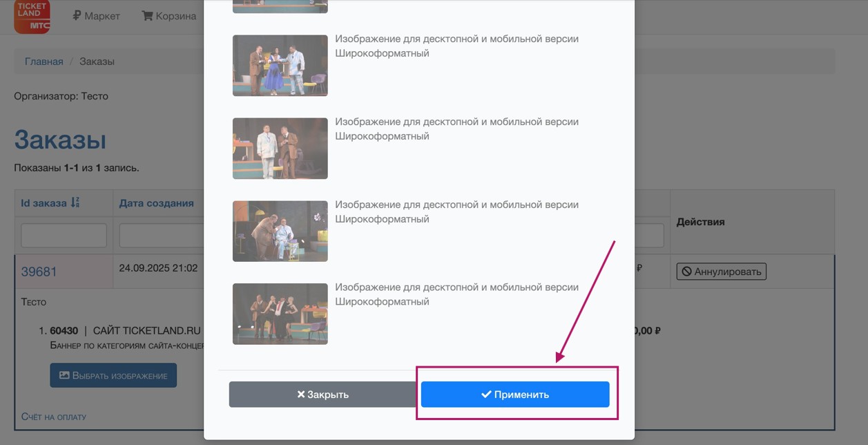This screenshot has width=868, height=445.
Task: Click the Ticketland MTS logo
Action: (32, 17)
